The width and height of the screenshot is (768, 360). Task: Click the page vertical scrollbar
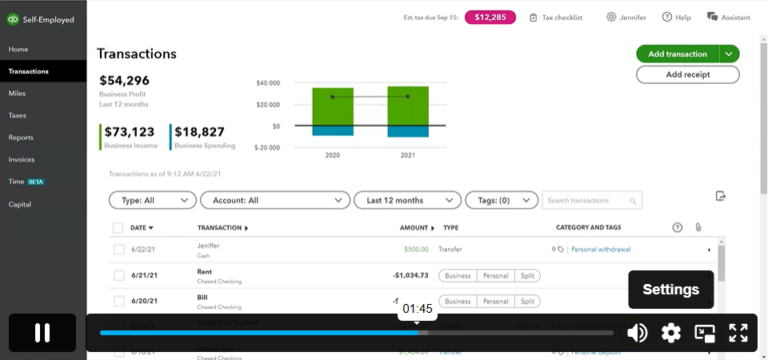(764, 118)
